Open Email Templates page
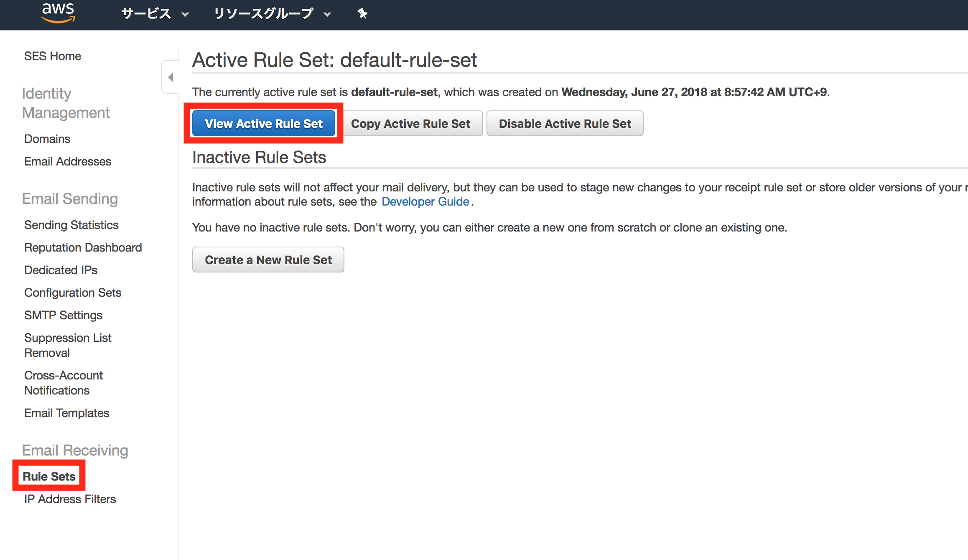 67,413
